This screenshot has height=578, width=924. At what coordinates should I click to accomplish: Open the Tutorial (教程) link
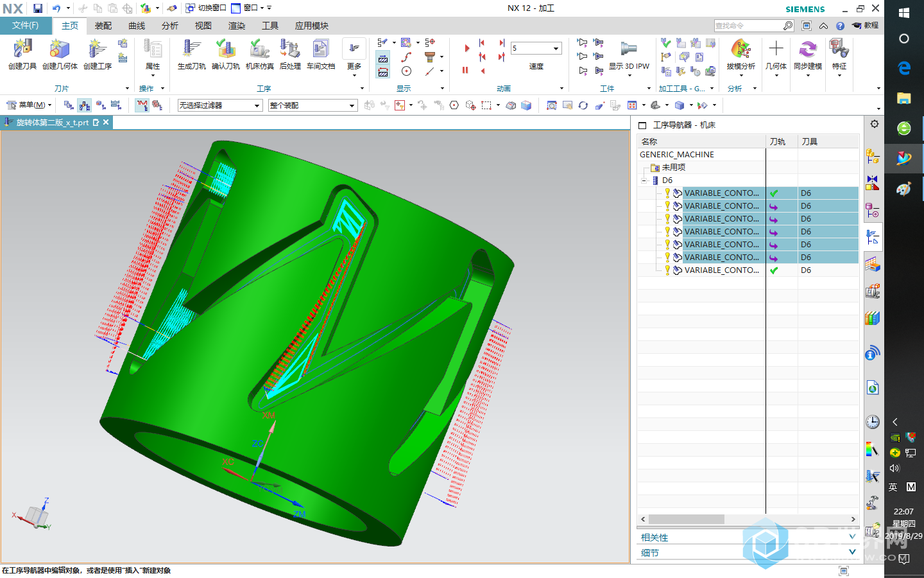pyautogui.click(x=866, y=26)
